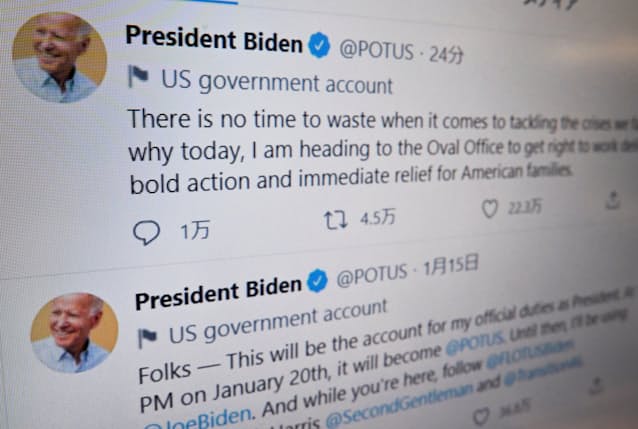Image resolution: width=638 pixels, height=429 pixels.
Task: Click the US government account label on the first tweet
Action: 277,81
